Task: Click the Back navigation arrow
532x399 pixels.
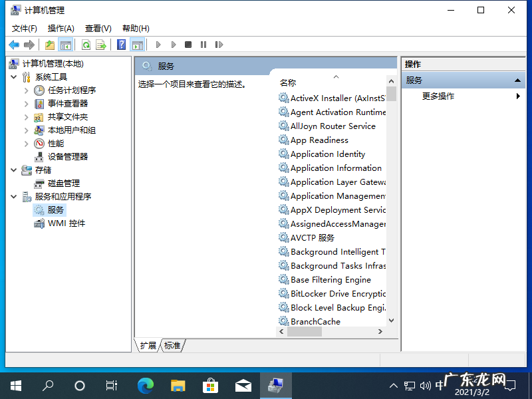Action: click(x=13, y=45)
